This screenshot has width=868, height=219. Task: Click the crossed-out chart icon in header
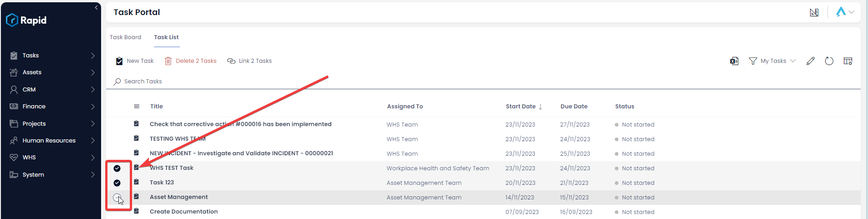(x=814, y=12)
